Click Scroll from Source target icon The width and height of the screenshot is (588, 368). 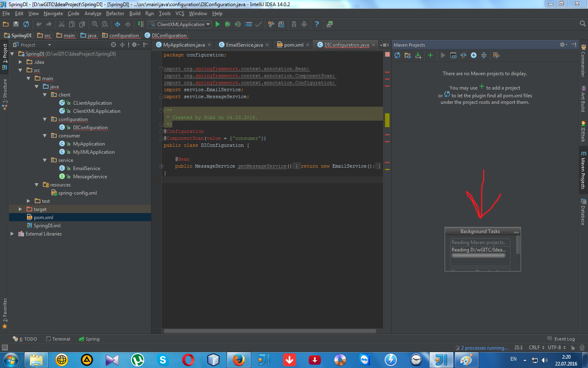tap(114, 45)
